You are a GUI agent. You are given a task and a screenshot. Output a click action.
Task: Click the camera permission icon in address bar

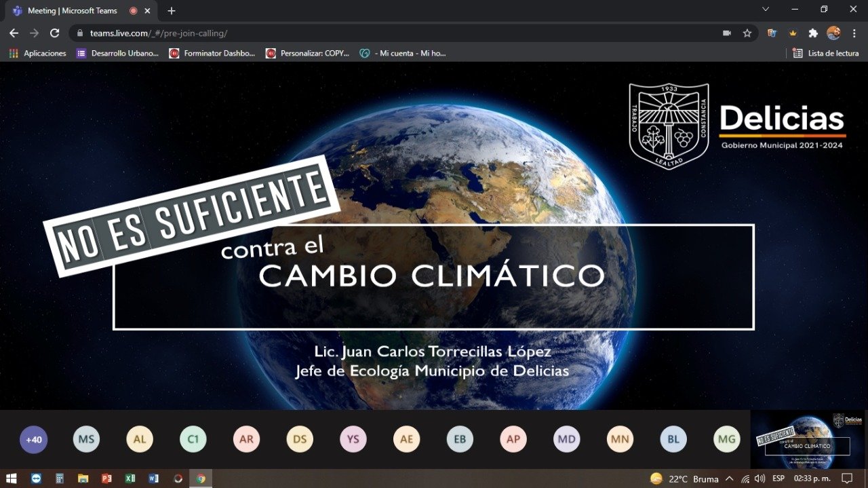727,33
